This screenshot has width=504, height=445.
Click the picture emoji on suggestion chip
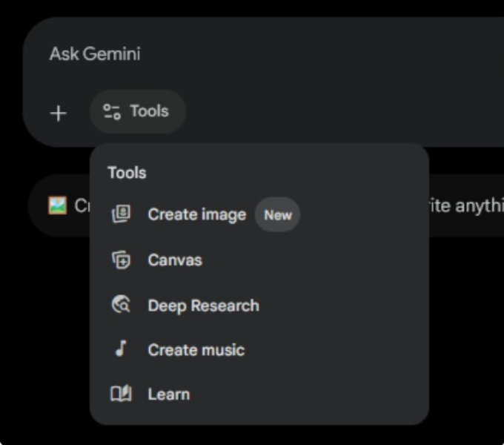58,205
